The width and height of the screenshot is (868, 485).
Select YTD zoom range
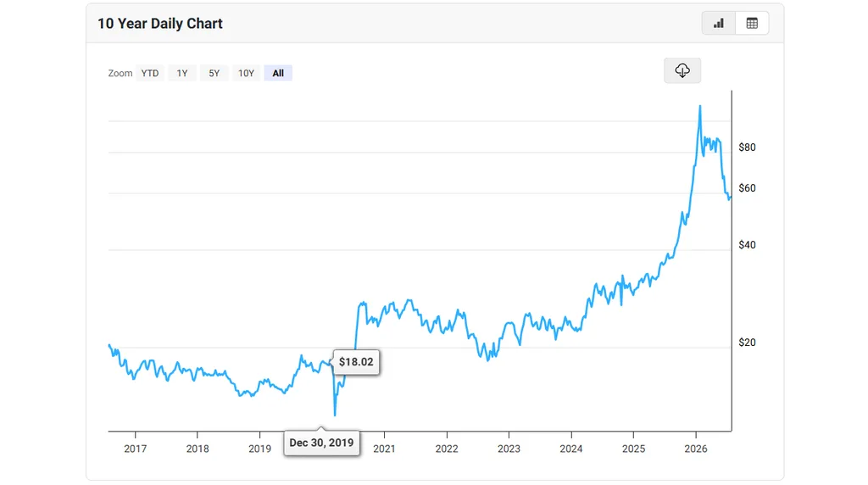149,73
